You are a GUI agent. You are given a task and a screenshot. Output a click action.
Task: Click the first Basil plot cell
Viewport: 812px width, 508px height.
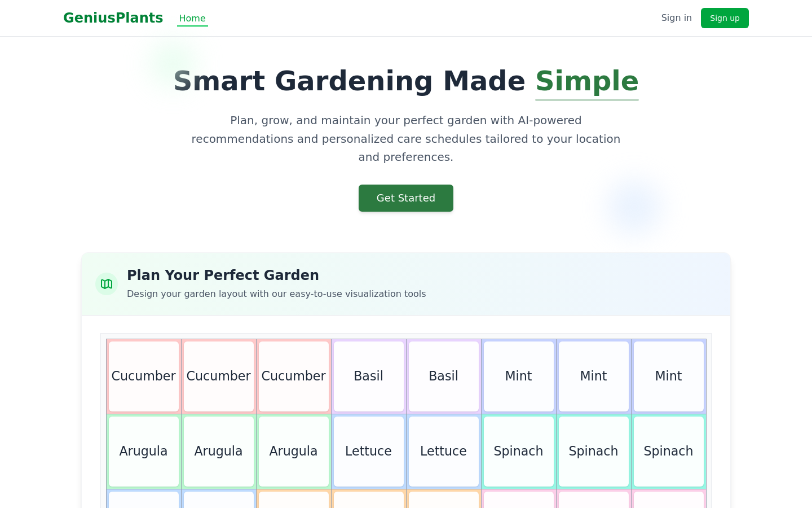(369, 376)
